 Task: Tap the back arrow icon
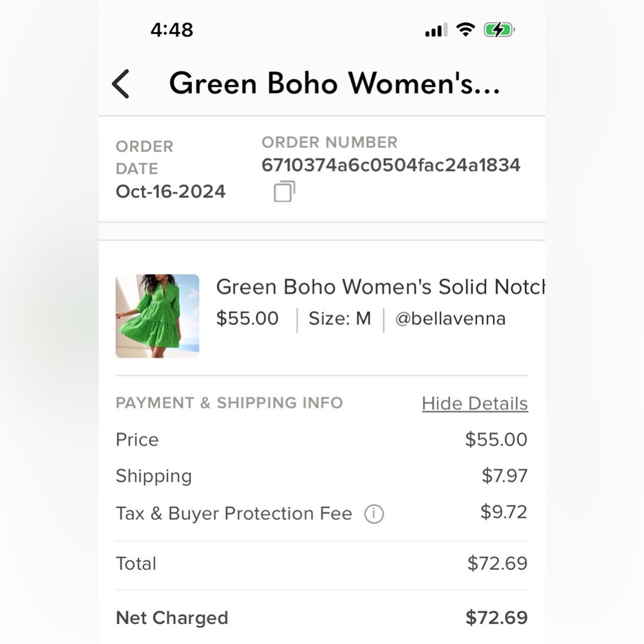tap(121, 84)
